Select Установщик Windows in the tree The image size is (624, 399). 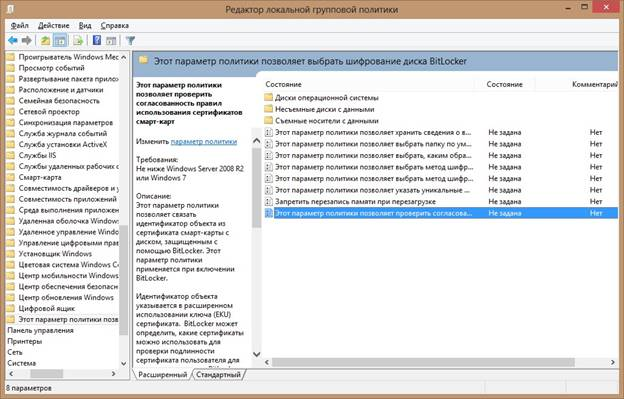pos(55,254)
